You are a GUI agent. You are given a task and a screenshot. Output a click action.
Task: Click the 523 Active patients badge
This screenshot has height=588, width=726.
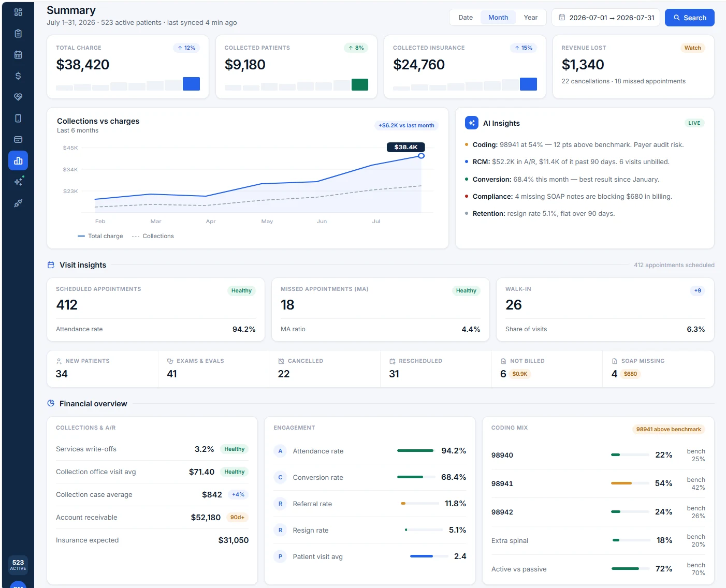18,565
